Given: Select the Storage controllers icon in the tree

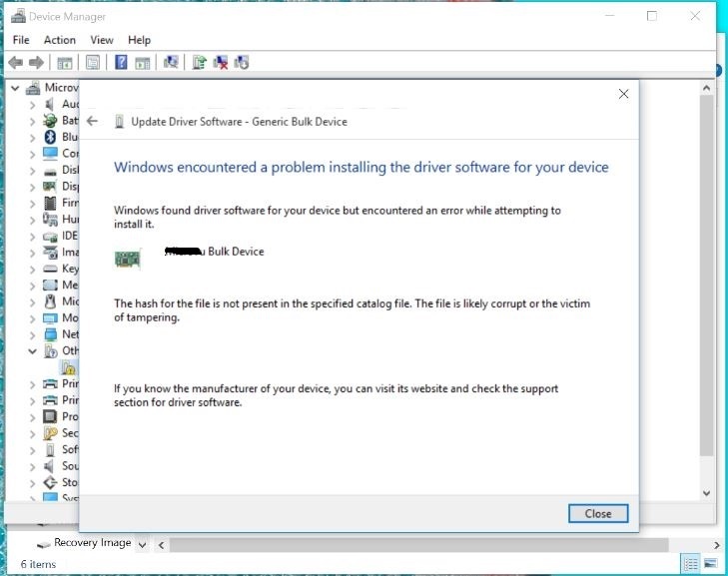Looking at the screenshot, I should click(x=50, y=482).
